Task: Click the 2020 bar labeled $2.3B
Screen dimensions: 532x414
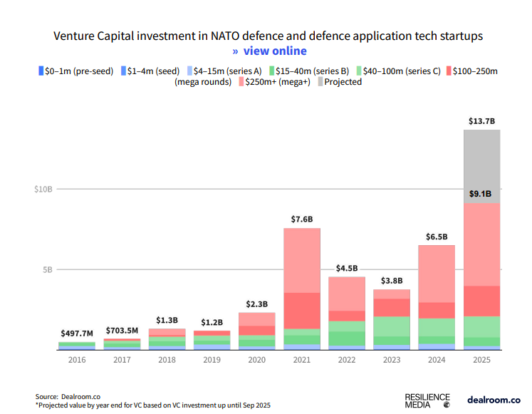Action: tap(257, 331)
